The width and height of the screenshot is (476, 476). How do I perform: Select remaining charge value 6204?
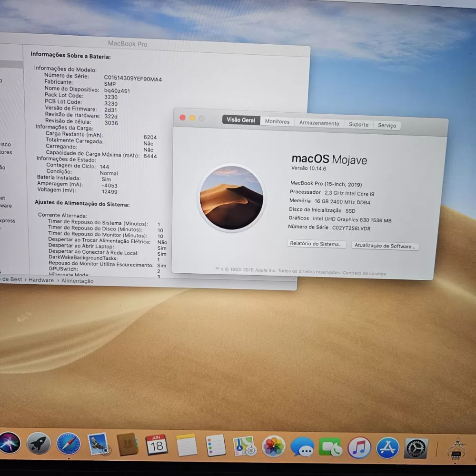150,137
